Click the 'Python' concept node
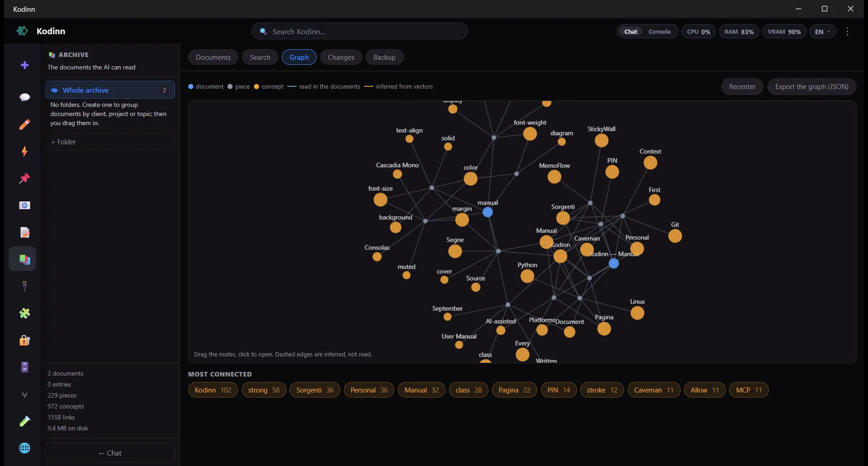 (527, 276)
